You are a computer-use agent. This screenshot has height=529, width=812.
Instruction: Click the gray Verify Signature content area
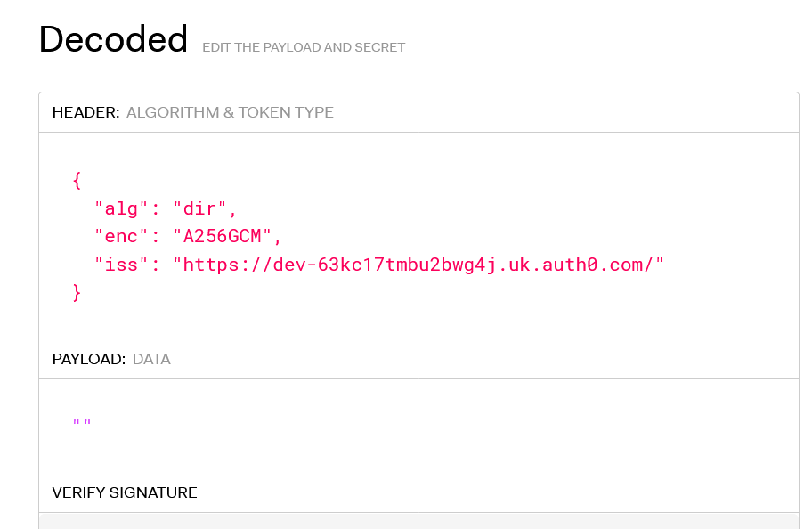418,521
